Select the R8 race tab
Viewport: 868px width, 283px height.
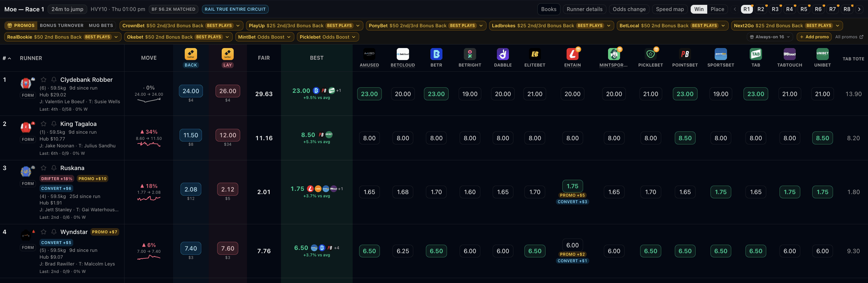point(847,9)
